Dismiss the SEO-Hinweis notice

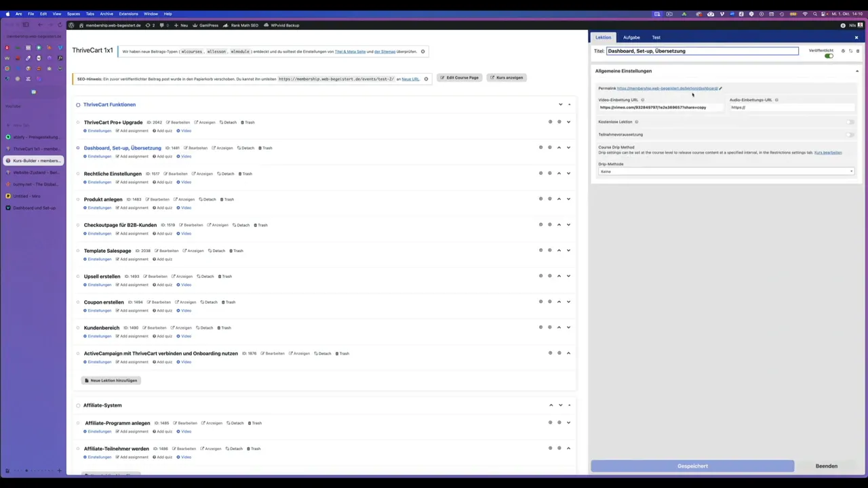click(x=426, y=79)
